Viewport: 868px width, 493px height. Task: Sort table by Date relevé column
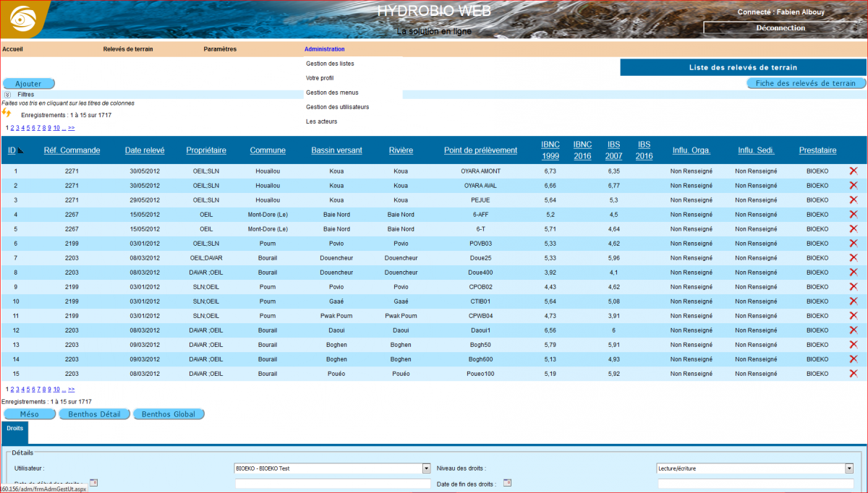point(145,150)
